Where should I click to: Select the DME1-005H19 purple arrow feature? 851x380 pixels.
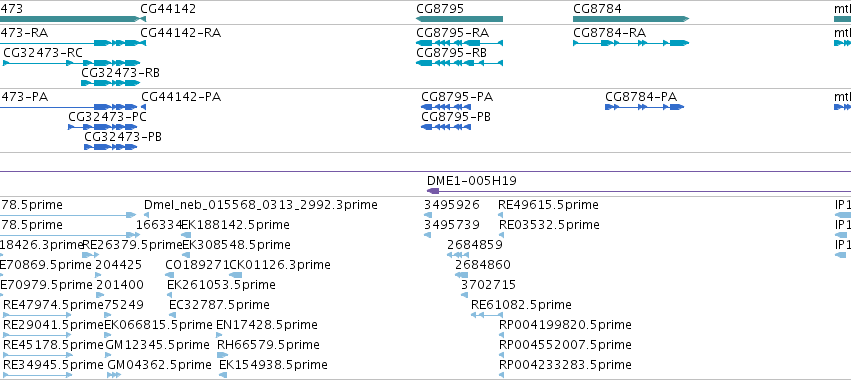639,191
